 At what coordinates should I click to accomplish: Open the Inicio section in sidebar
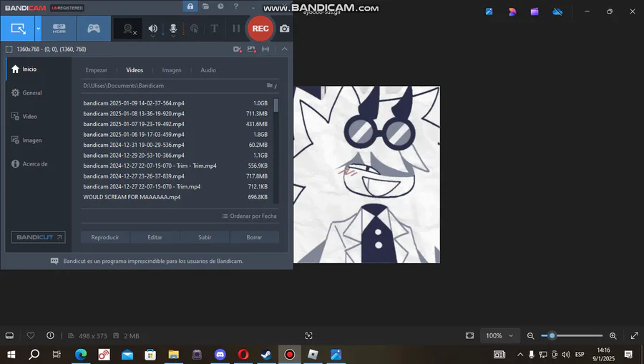(39, 69)
